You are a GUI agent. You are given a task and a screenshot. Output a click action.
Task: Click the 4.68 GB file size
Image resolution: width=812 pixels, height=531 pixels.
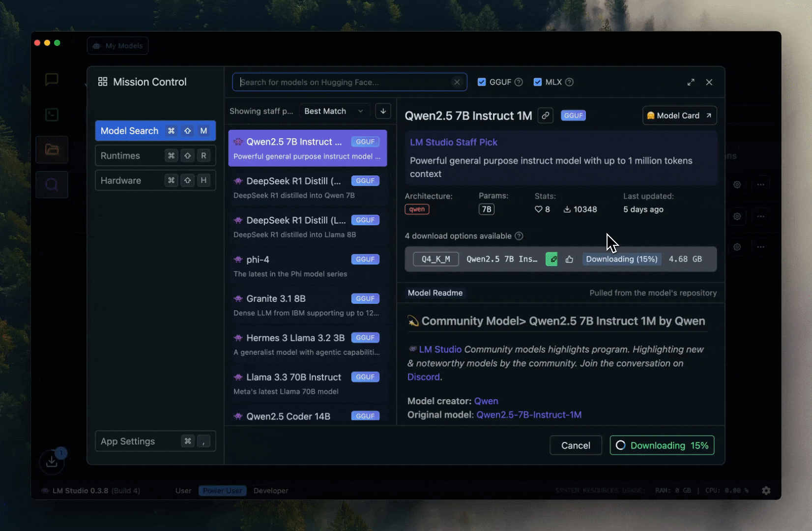[685, 259]
